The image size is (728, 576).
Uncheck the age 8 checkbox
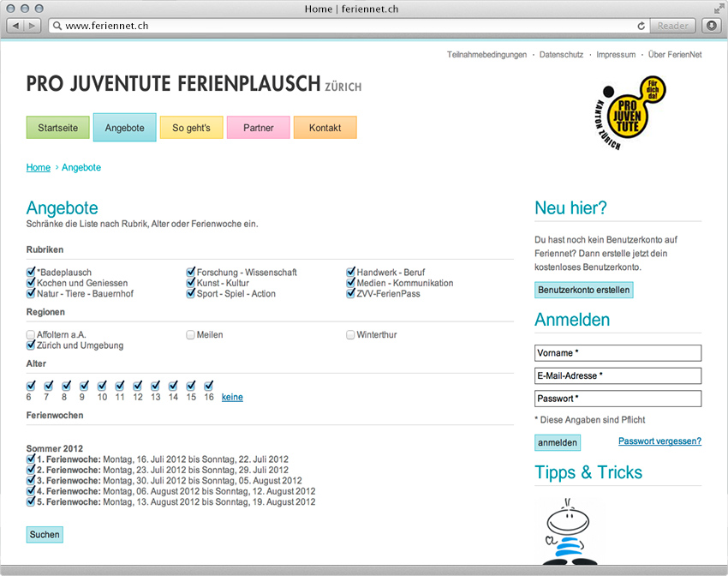click(66, 386)
